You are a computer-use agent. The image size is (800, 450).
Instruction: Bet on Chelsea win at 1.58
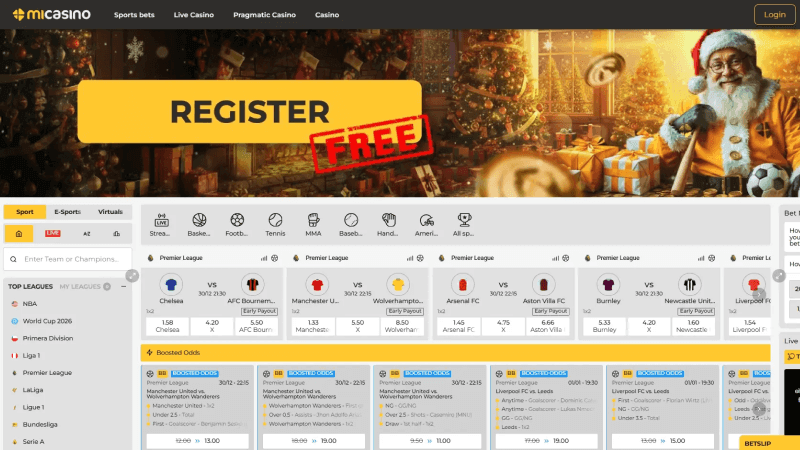tap(167, 326)
